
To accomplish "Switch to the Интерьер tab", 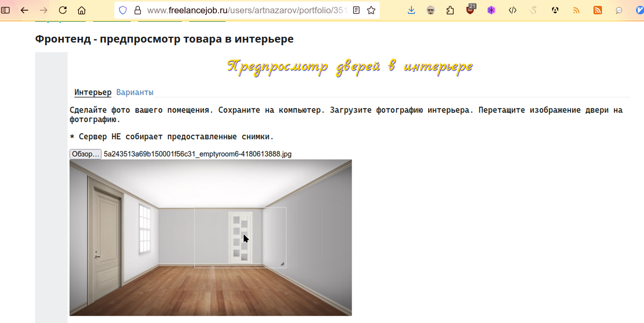I will 93,92.
